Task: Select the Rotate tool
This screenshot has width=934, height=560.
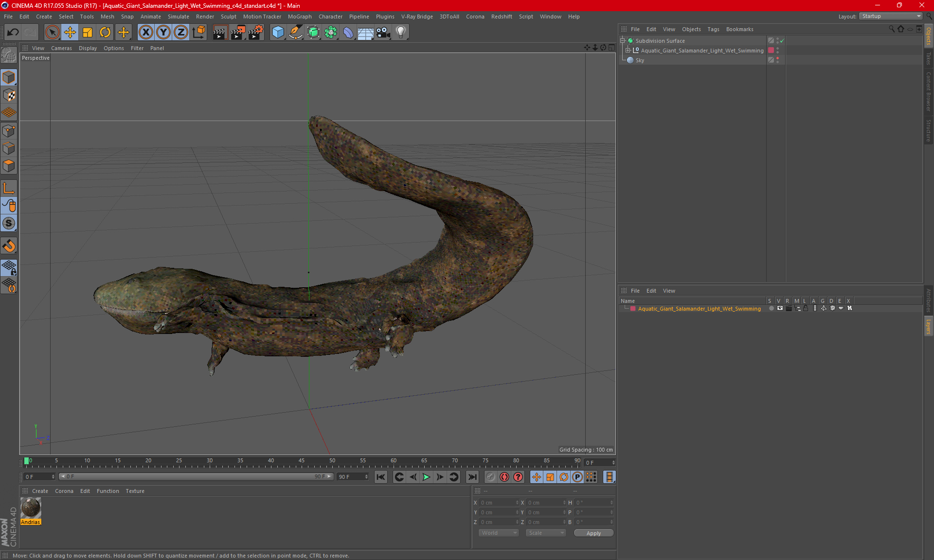Action: point(105,33)
